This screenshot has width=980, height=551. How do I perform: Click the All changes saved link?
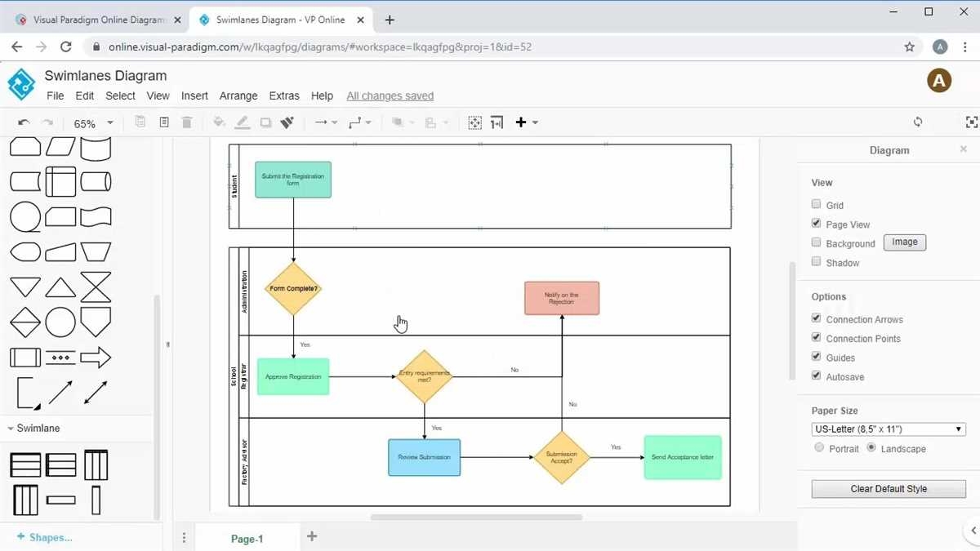390,96
